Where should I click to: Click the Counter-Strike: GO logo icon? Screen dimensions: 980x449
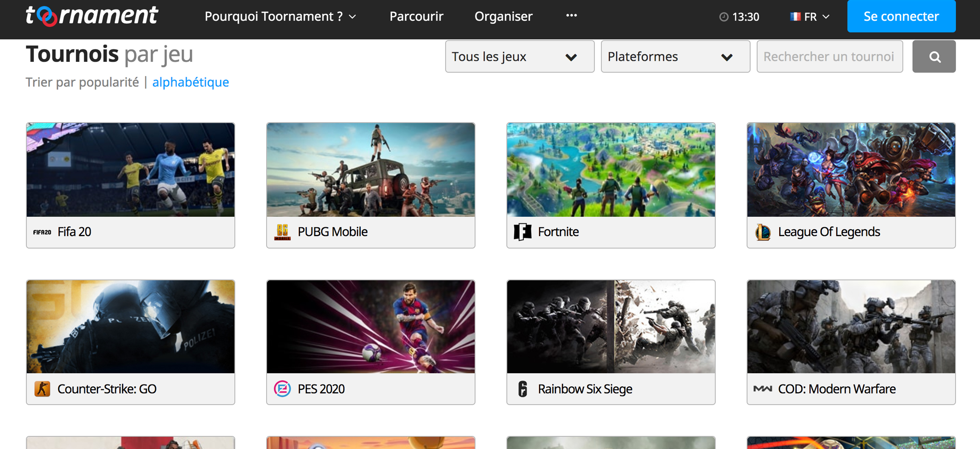point(42,389)
